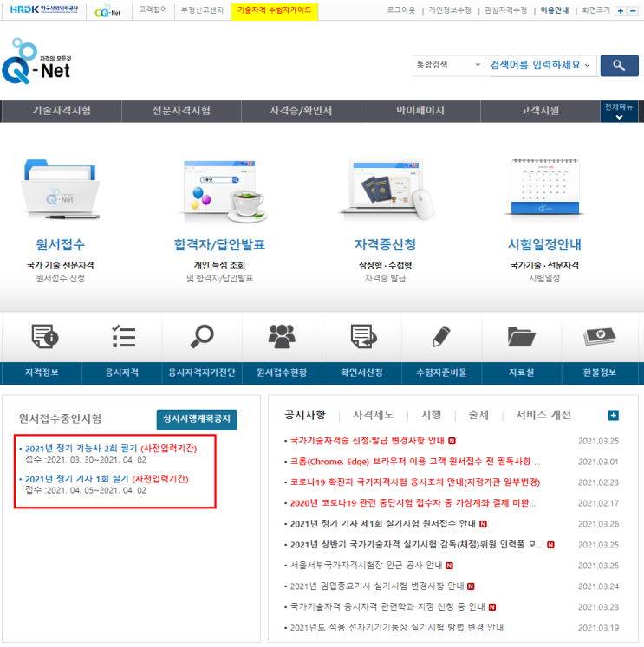Increase screen size with plus button
Screen dimensions: 644x647
(621, 10)
